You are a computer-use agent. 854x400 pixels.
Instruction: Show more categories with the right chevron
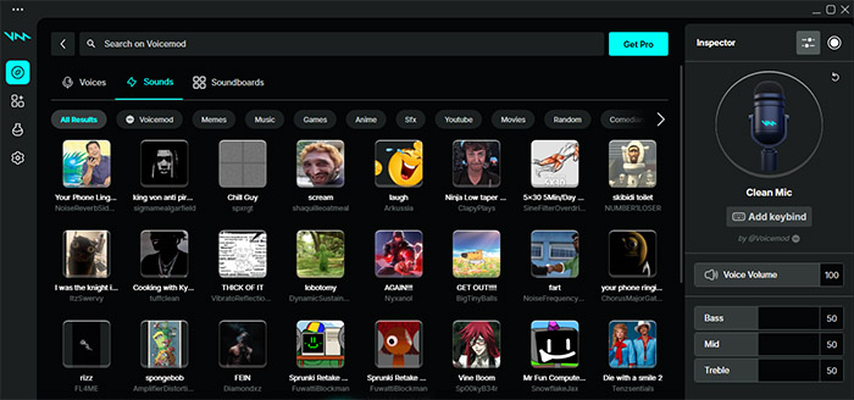[661, 119]
